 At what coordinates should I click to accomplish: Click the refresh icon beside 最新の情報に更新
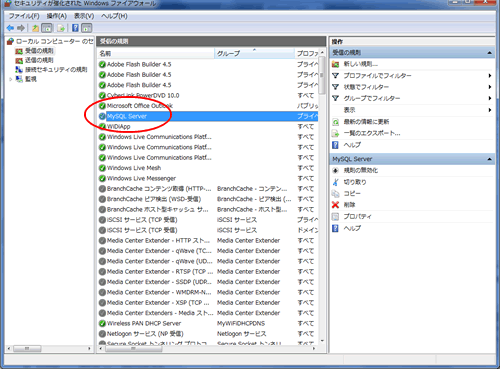pyautogui.click(x=335, y=122)
